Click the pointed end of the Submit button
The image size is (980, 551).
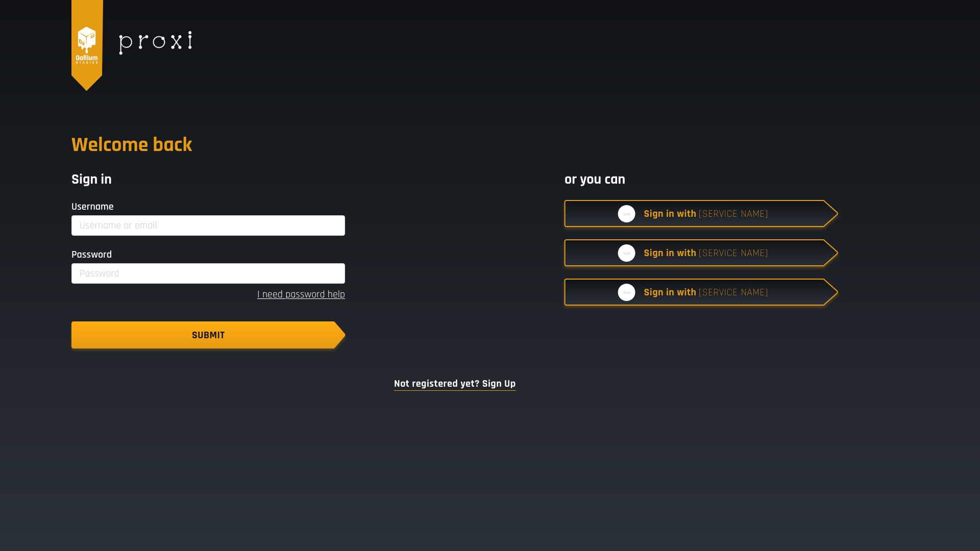(x=339, y=335)
